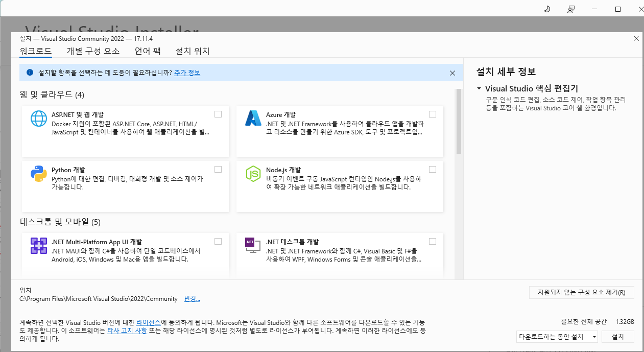The image size is (644, 352).
Task: Click the Azure development logo icon
Action: 253,119
